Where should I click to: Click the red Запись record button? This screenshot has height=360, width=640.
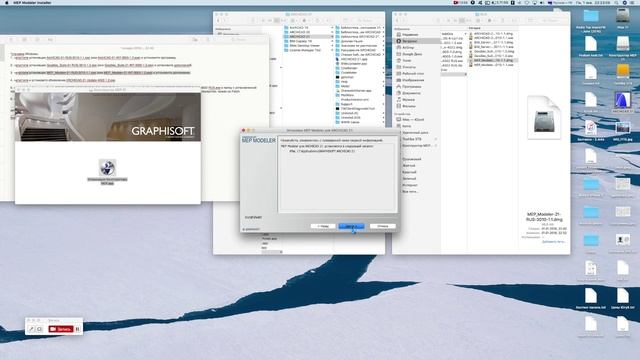61,329
